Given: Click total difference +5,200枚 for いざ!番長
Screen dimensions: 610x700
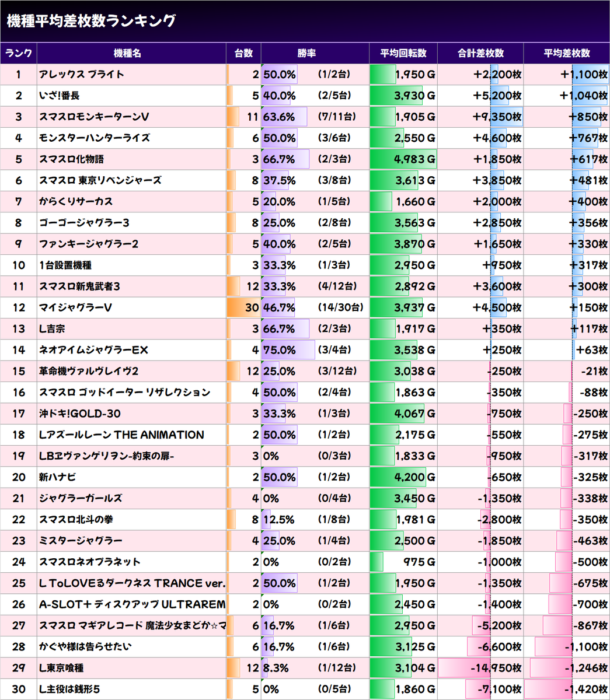Looking at the screenshot, I should pos(497,96).
